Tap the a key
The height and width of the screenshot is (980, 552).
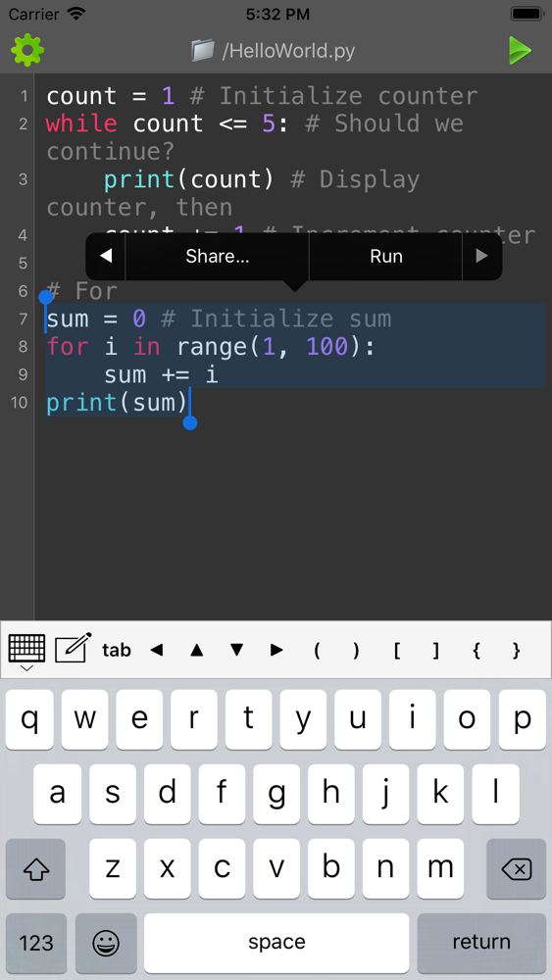tap(57, 794)
